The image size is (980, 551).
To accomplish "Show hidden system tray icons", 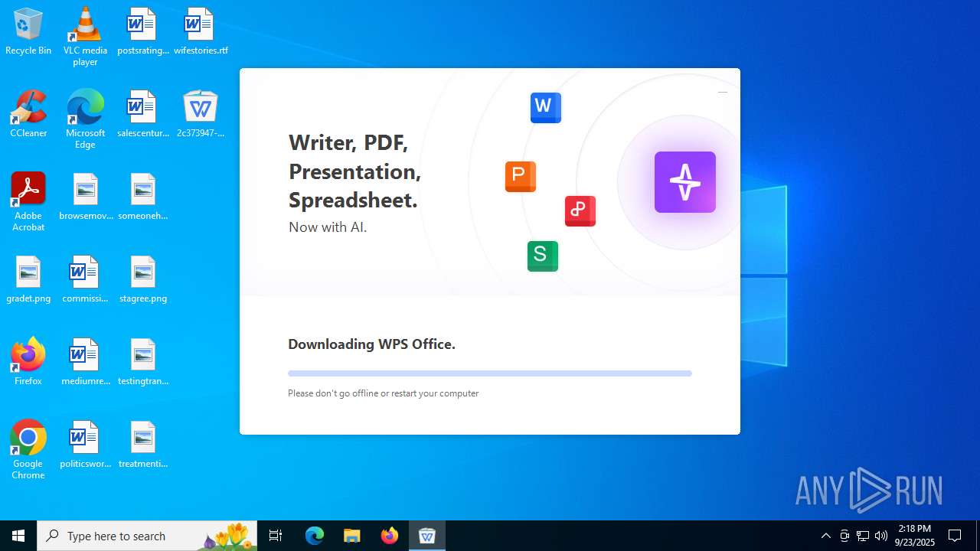I will tap(825, 536).
